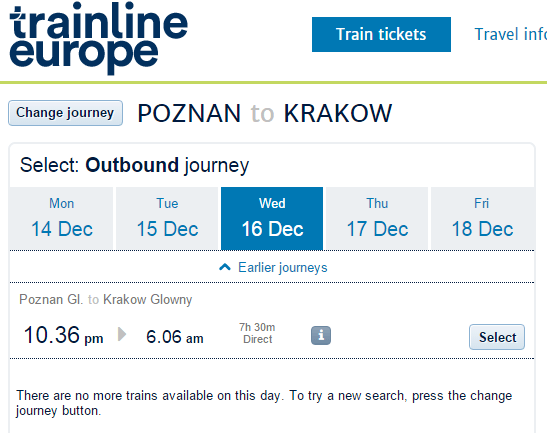This screenshot has width=547, height=433.
Task: Select the Mon 14 Dec date tab
Action: (61, 218)
